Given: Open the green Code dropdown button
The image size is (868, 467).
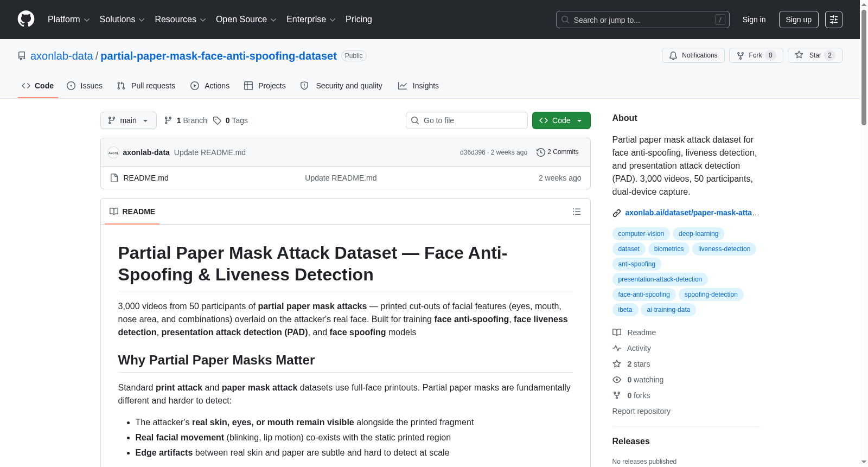Looking at the screenshot, I should coord(561,120).
